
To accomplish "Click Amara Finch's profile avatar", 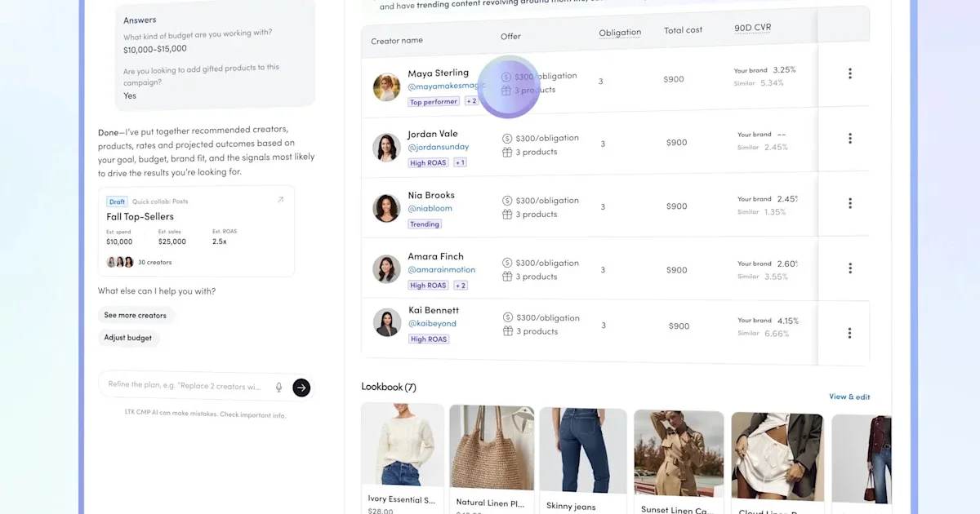I will point(386,269).
